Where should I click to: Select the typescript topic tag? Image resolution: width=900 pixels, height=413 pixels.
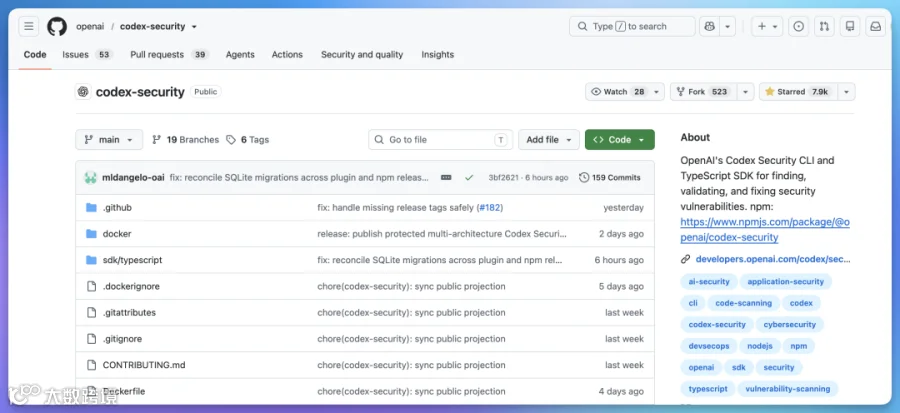(708, 389)
